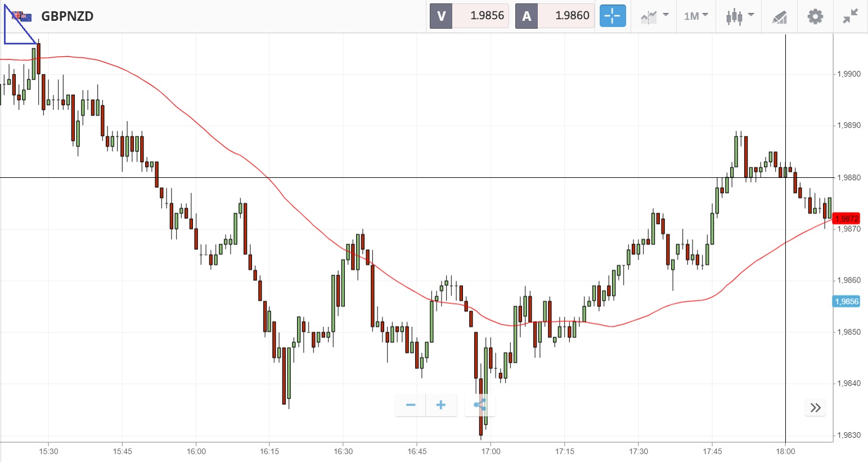This screenshot has height=462, width=868.
Task: Expand the 1M timeframe dropdown
Action: [x=696, y=16]
